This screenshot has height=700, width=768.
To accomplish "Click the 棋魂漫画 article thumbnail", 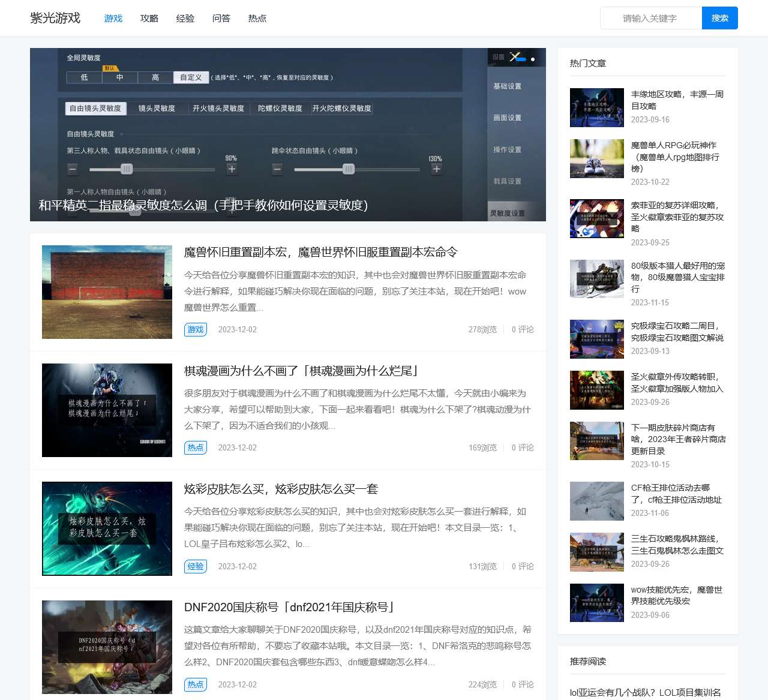I will pyautogui.click(x=107, y=410).
